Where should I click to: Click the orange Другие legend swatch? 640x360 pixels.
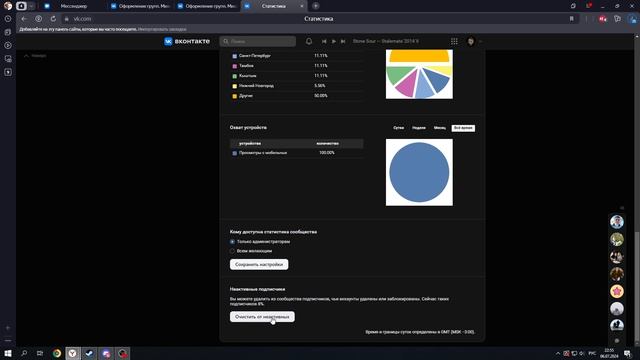tap(234, 96)
